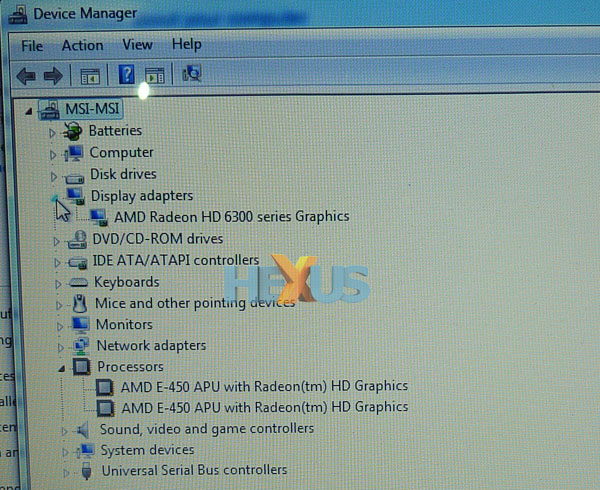The image size is (600, 490).
Task: Toggle the console tree pane toolbar icon
Action: (x=90, y=76)
